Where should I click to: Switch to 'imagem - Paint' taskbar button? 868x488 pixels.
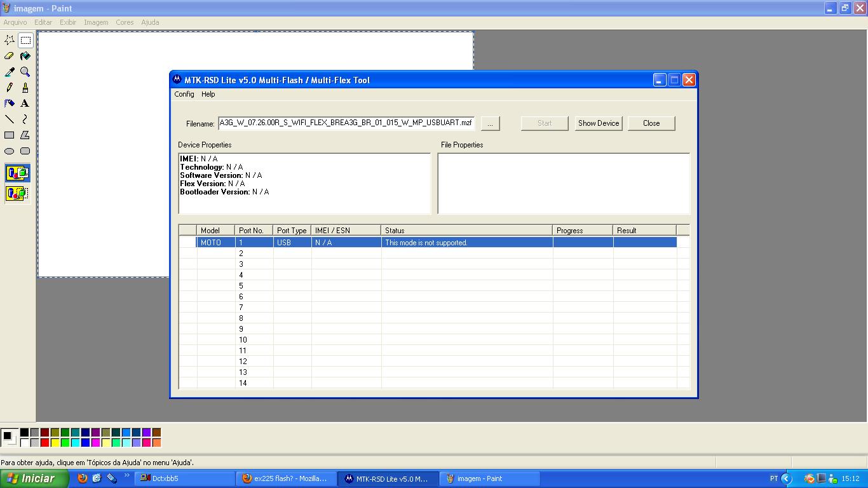(489, 478)
